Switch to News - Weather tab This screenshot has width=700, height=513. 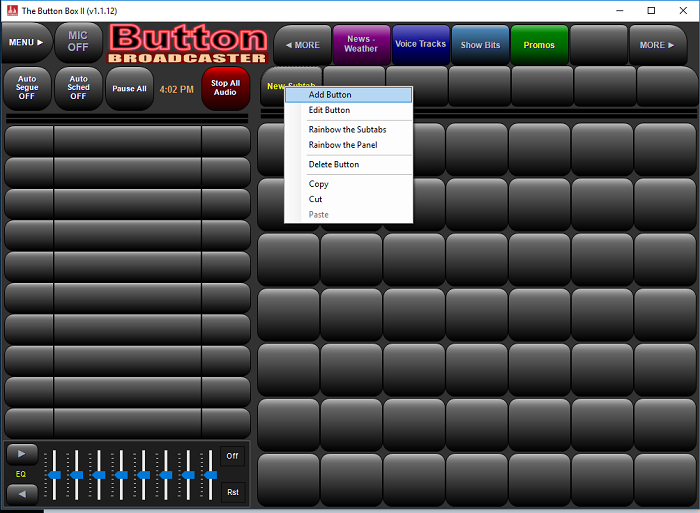click(x=362, y=45)
